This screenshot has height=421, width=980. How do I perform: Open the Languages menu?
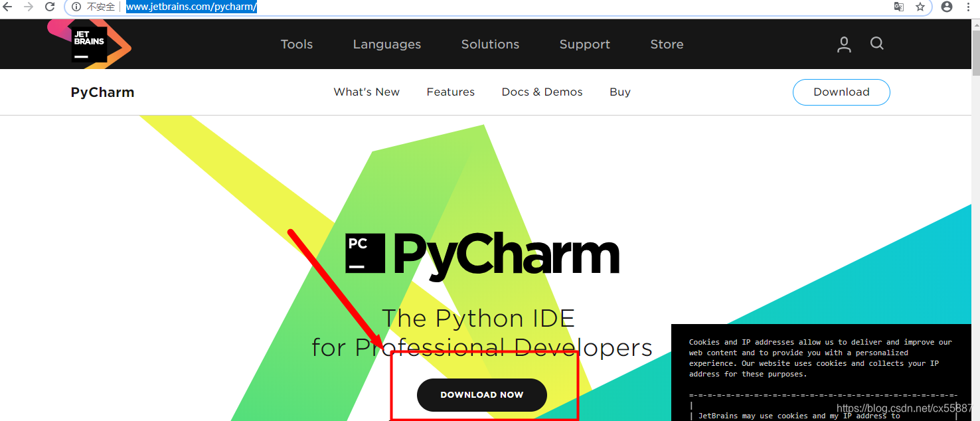pos(387,44)
